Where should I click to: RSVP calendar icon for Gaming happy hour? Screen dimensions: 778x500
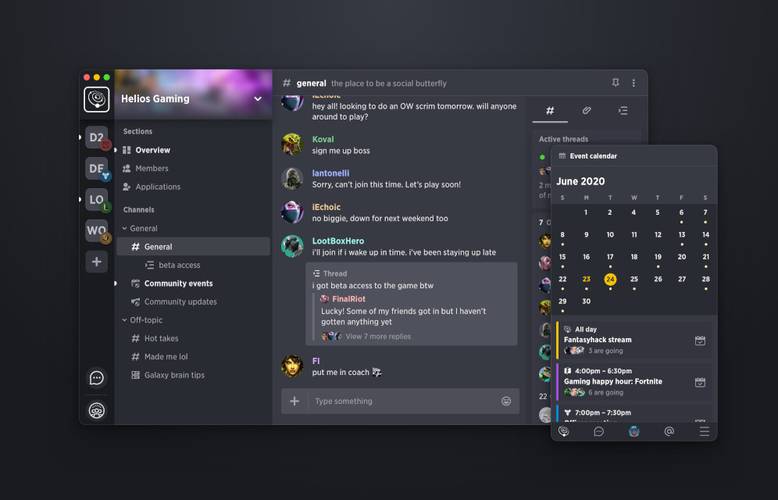click(x=700, y=382)
